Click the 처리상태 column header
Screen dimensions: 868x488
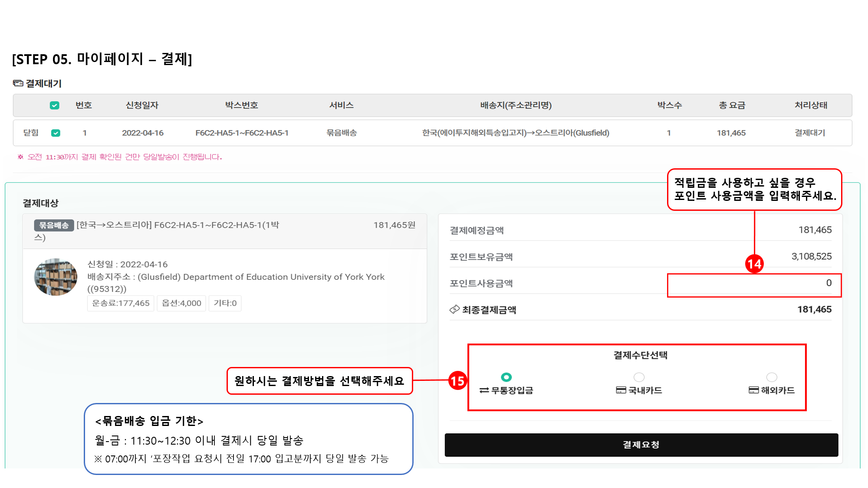pyautogui.click(x=810, y=105)
